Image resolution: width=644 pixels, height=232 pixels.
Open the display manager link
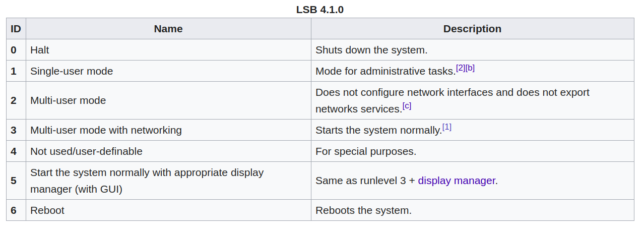click(x=457, y=181)
